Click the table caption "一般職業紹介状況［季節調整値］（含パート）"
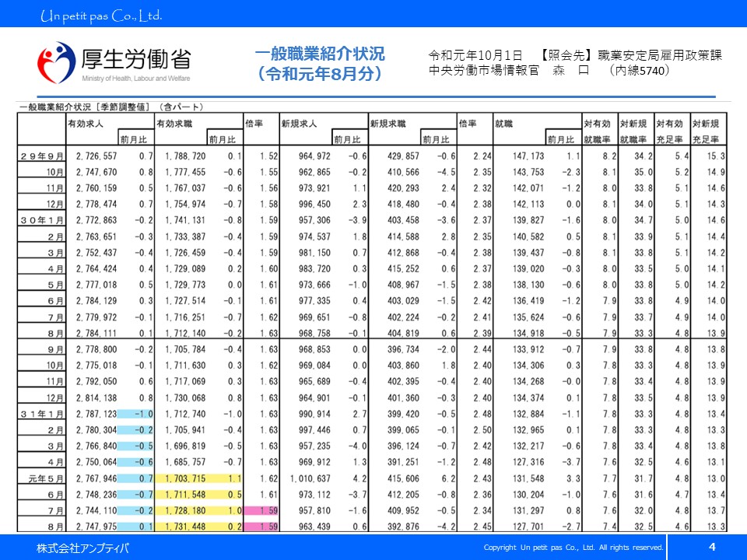The image size is (747, 560). tap(112, 107)
